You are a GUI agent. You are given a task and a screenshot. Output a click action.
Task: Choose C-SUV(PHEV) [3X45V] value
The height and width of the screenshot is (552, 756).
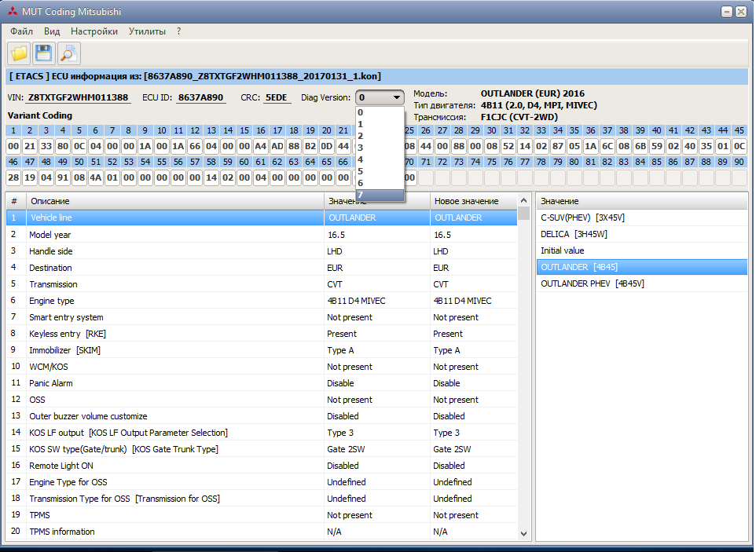(x=642, y=218)
